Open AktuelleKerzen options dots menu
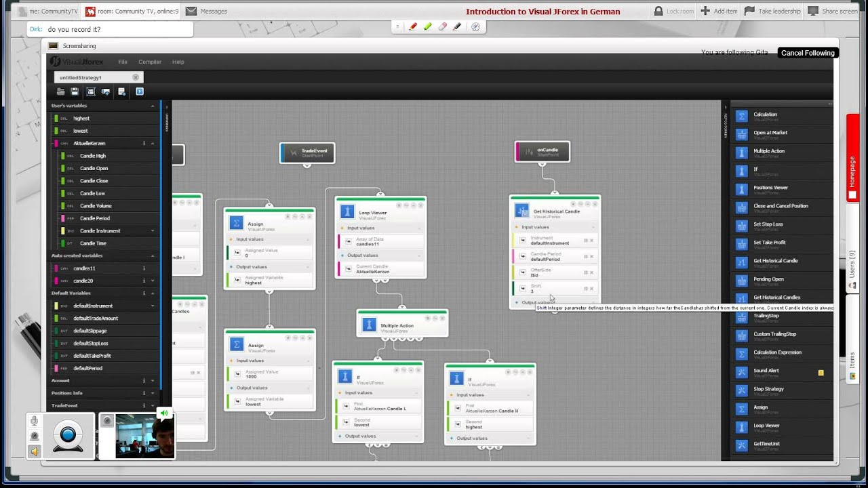Screen dimensions: 868x488 tap(144, 143)
